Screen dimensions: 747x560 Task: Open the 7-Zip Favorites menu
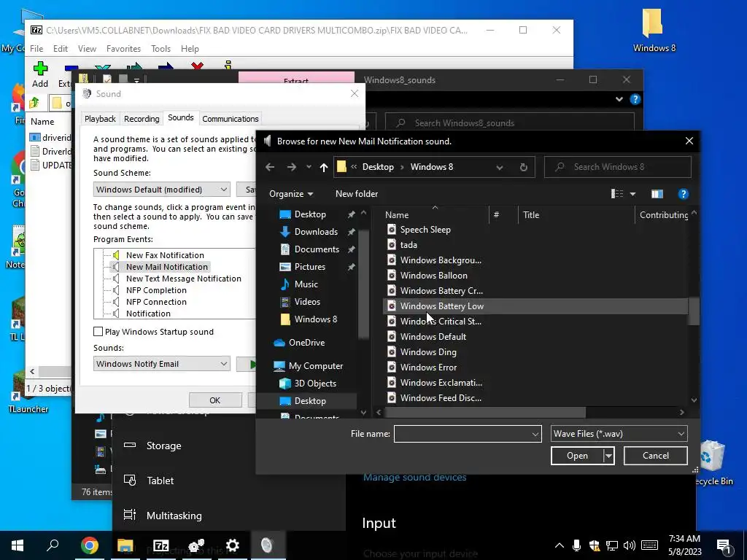[x=123, y=49]
